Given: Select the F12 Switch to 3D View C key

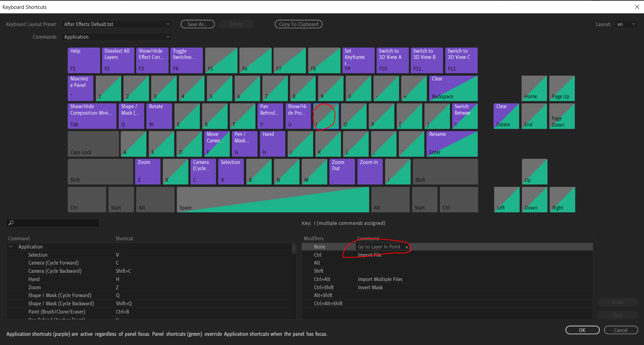Looking at the screenshot, I should (461, 60).
